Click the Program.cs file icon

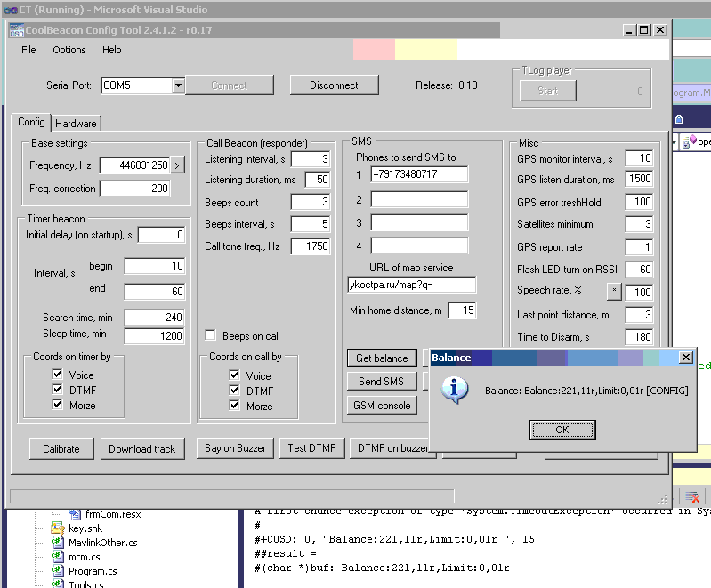coord(59,571)
